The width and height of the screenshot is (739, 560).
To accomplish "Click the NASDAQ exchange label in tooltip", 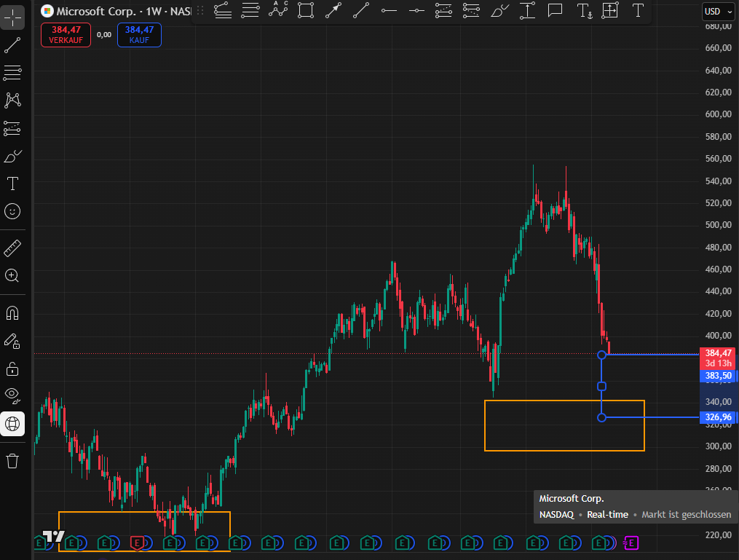I will pyautogui.click(x=556, y=515).
